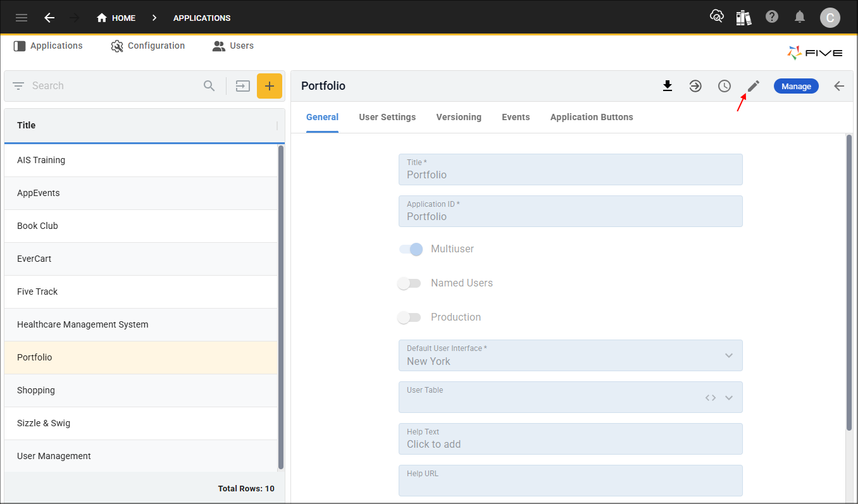Turn on the Production toggle

click(409, 317)
